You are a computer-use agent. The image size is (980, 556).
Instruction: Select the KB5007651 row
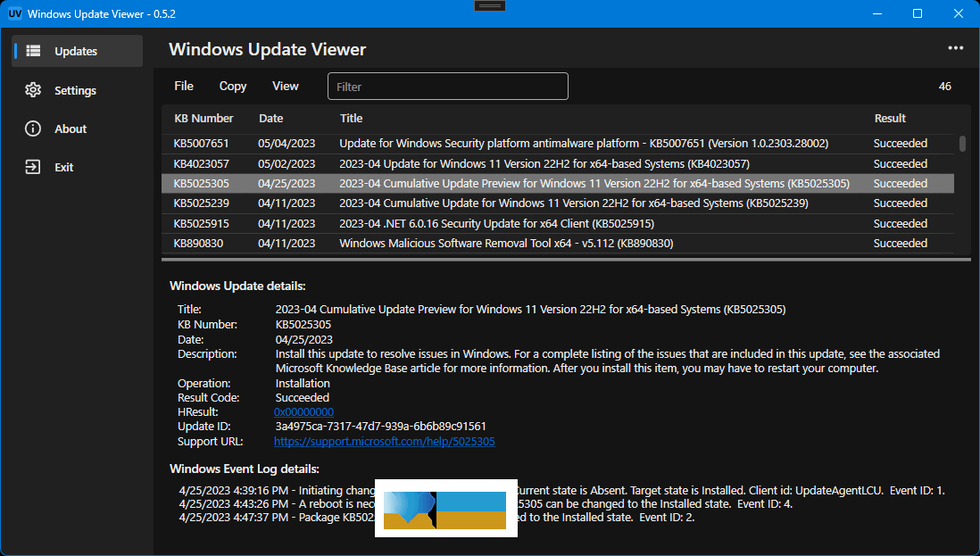(558, 144)
